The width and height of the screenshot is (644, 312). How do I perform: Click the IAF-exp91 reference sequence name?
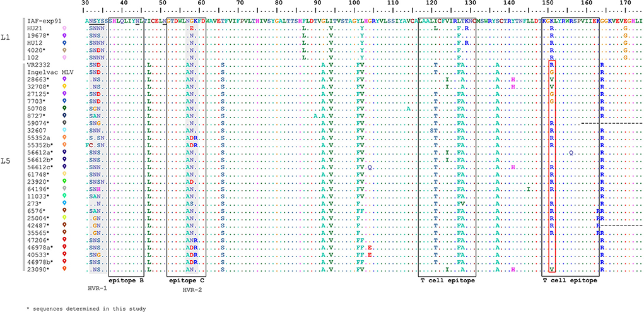pyautogui.click(x=46, y=21)
